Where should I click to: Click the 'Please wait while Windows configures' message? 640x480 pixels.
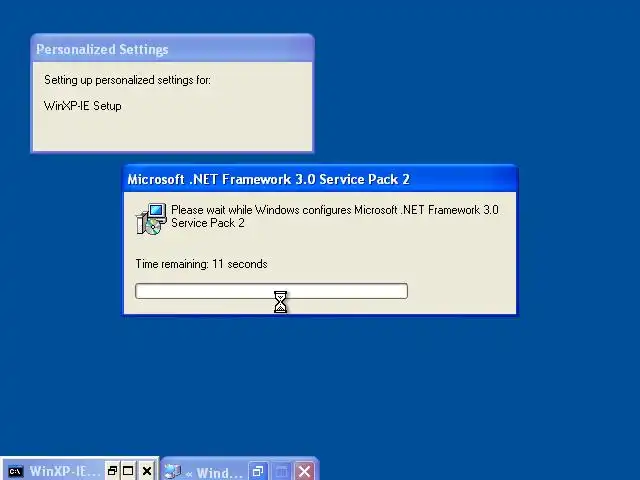click(335, 216)
